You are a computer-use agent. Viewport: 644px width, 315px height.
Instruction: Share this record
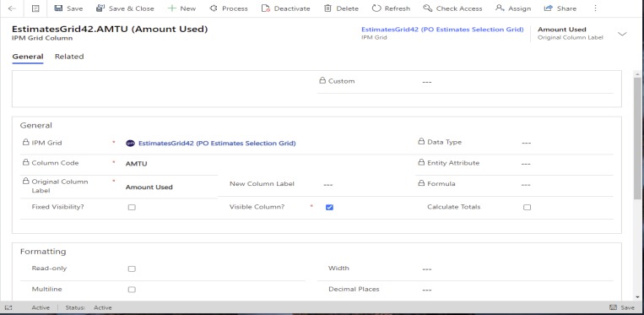click(560, 8)
